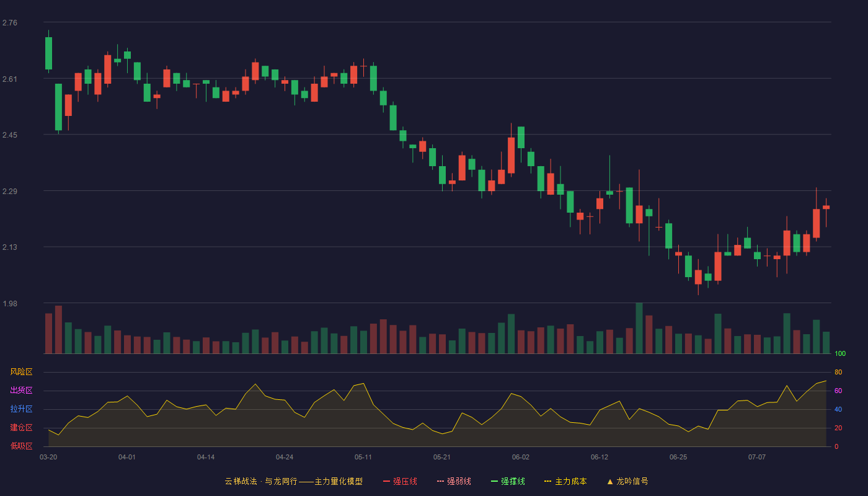This screenshot has width=868, height=496.
Task: Click the last red candlestick on the chart
Action: (826, 207)
